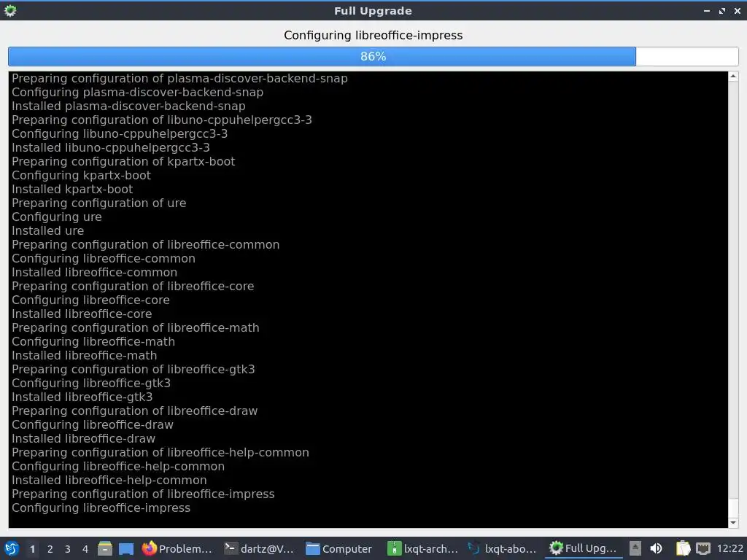Switch to the lxqt-arch archive window
Screen dimensions: 747x560
[422, 548]
